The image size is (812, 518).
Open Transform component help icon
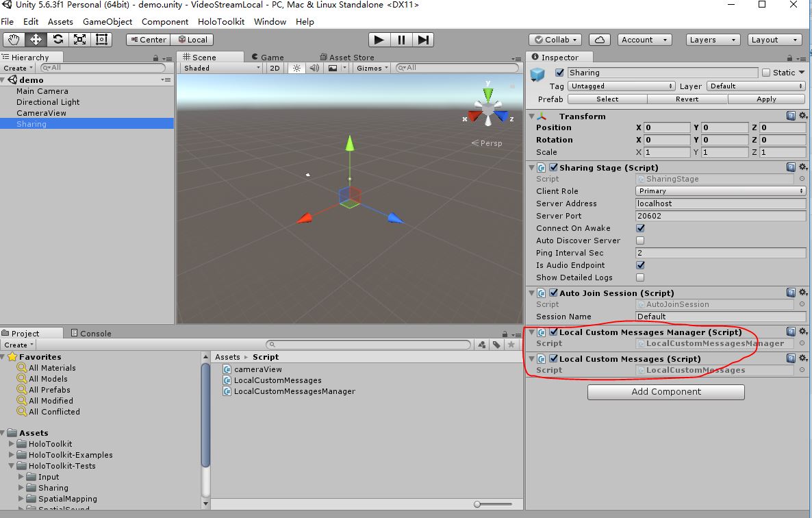(x=791, y=116)
